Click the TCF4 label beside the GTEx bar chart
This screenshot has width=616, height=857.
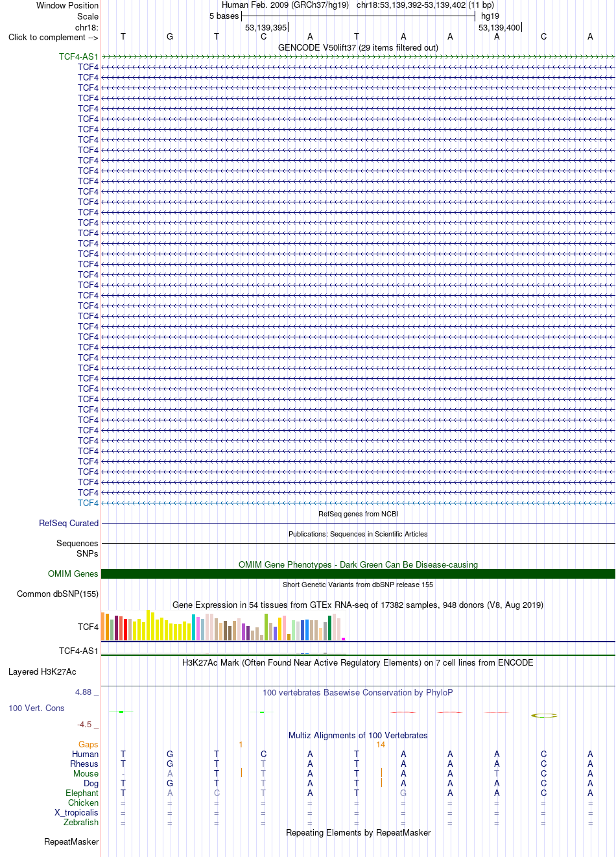[x=88, y=627]
